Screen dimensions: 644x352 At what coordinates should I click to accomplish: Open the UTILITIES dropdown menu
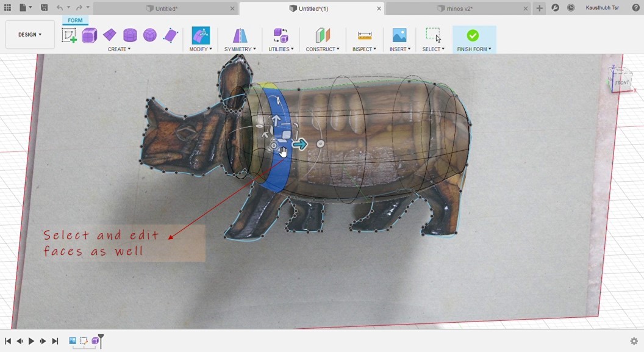pos(281,49)
